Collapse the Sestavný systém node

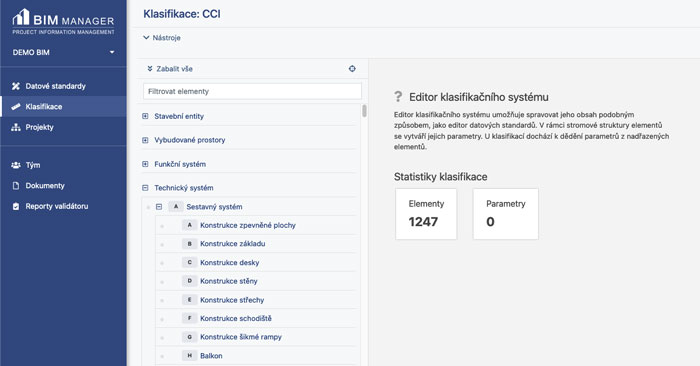pyautogui.click(x=159, y=207)
